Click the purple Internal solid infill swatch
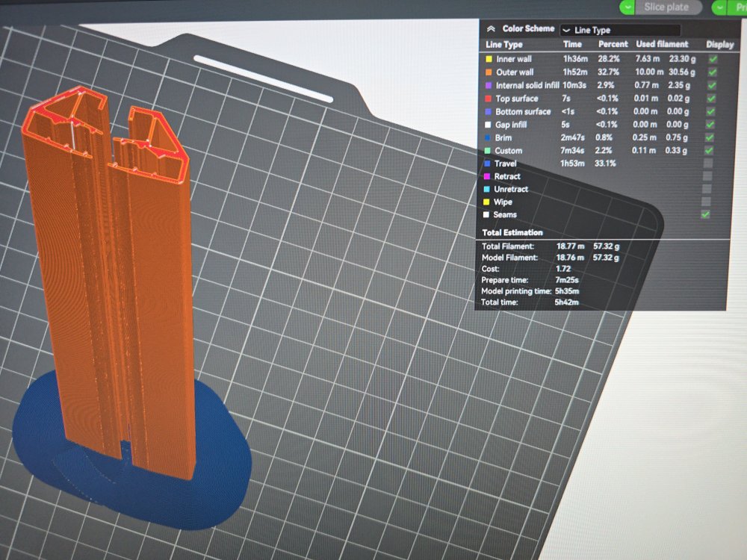This screenshot has height=560, width=747. pyautogui.click(x=489, y=86)
